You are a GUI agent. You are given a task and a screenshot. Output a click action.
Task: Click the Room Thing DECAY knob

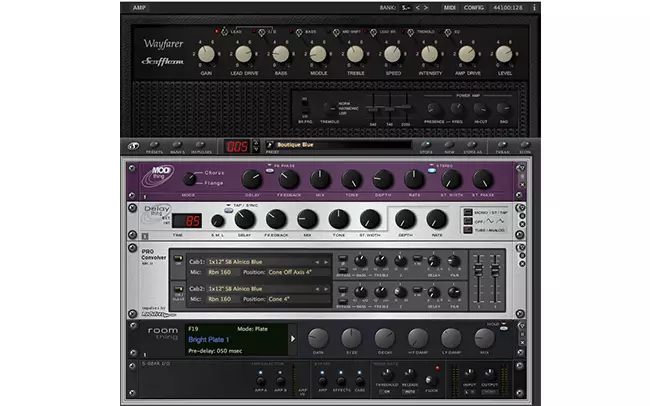pyautogui.click(x=385, y=338)
